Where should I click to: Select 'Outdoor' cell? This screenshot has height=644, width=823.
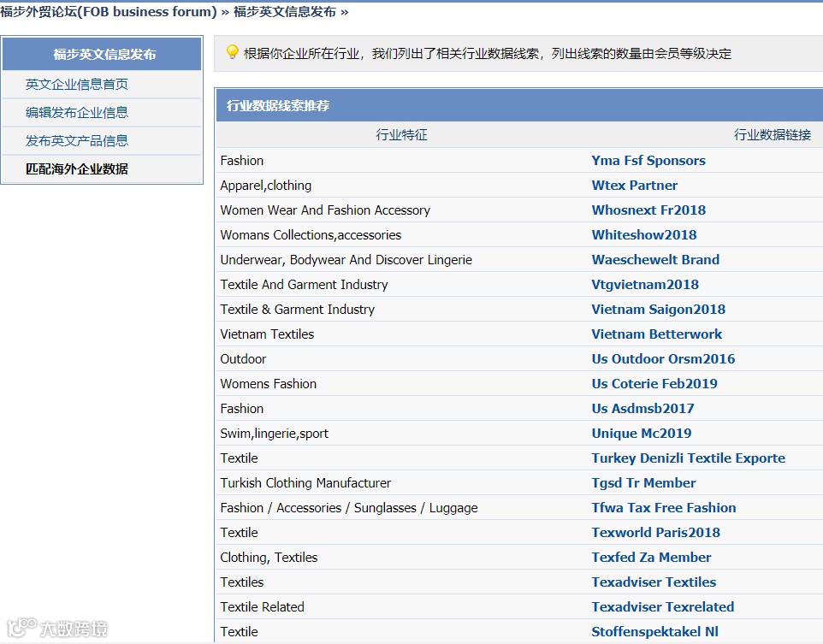pyautogui.click(x=243, y=358)
